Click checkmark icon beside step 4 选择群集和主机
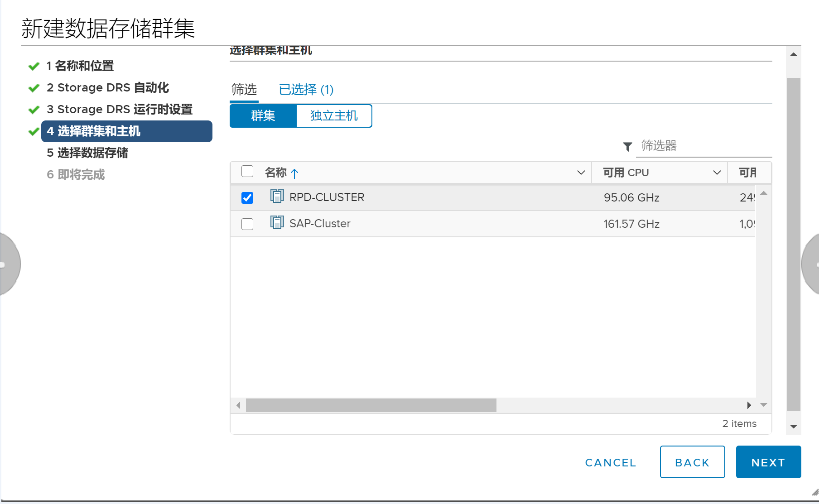Viewport: 819px width, 504px height. [34, 131]
